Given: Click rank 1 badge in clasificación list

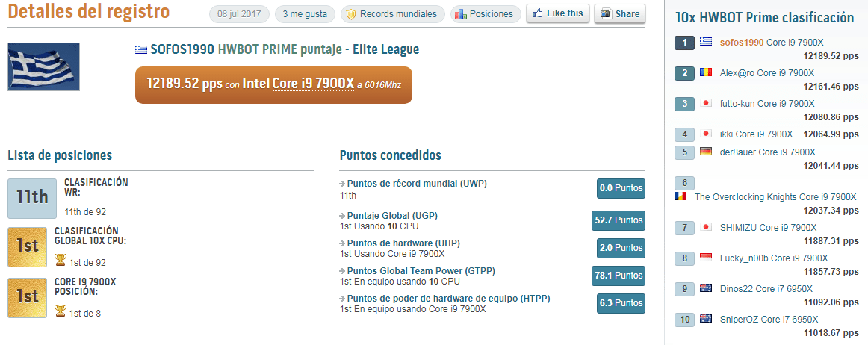Looking at the screenshot, I should [x=685, y=43].
